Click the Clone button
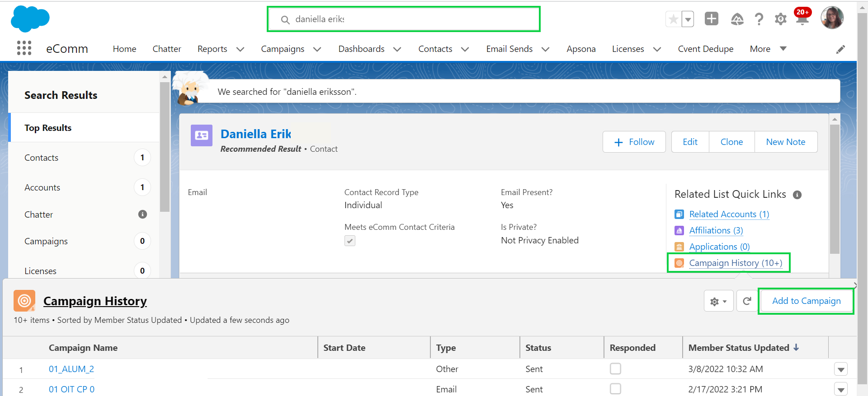 (x=731, y=142)
